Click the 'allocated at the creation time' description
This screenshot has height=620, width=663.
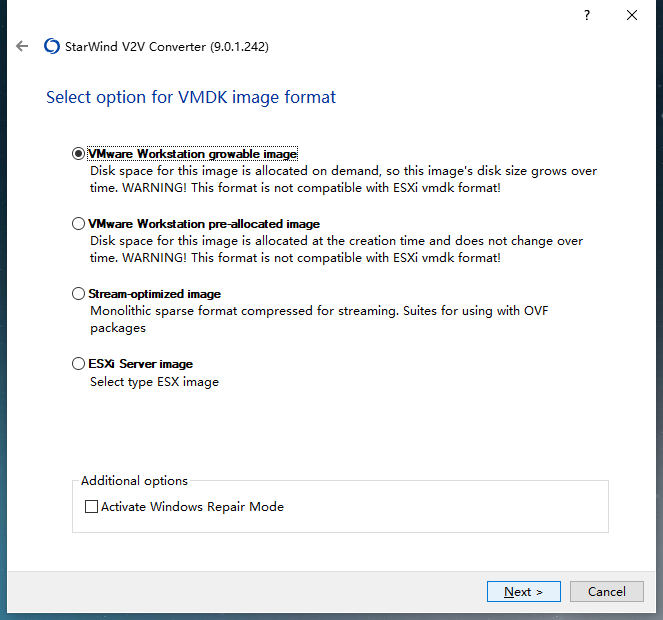[x=337, y=249]
